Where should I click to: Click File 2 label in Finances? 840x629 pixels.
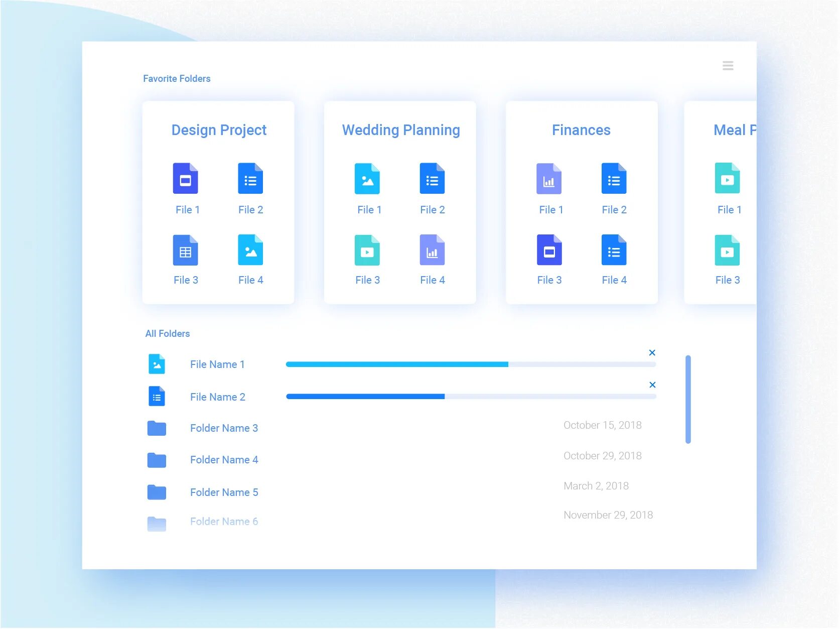pyautogui.click(x=614, y=210)
